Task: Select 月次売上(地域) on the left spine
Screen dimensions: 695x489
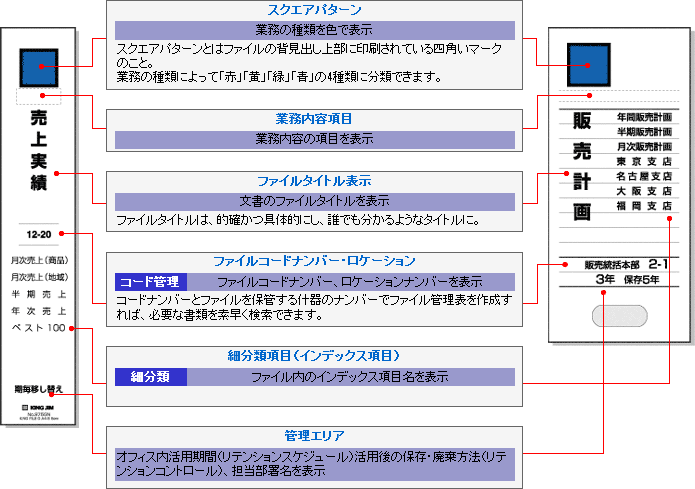Action: [39, 277]
